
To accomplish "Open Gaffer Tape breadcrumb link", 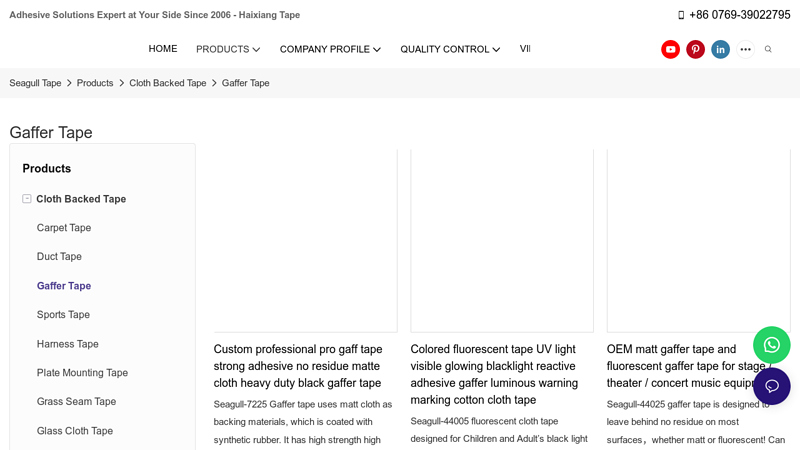I will 245,83.
